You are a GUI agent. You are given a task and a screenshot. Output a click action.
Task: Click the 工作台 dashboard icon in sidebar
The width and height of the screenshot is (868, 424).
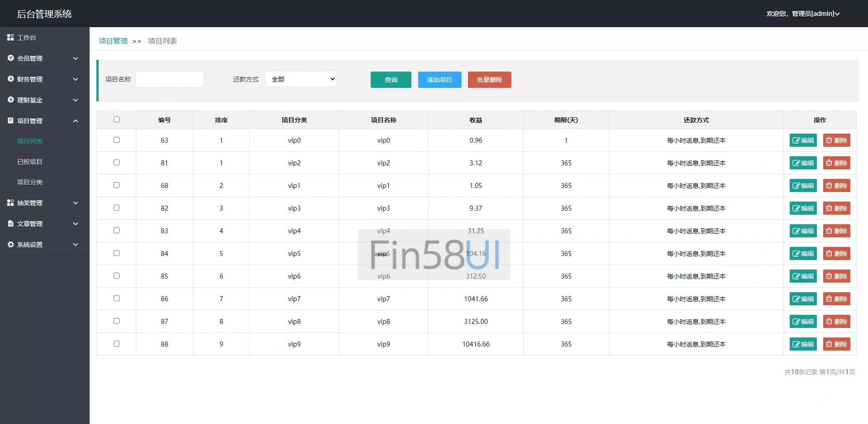(x=10, y=38)
